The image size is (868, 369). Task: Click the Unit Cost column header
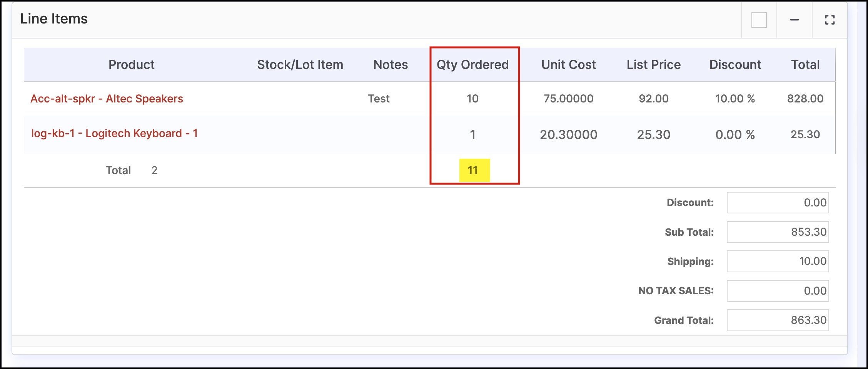point(569,65)
